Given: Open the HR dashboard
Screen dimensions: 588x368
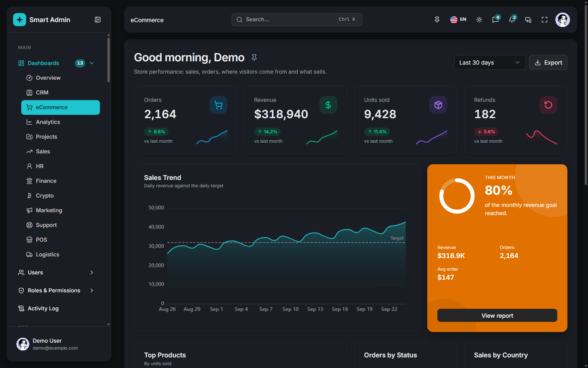Looking at the screenshot, I should click(60, 166).
